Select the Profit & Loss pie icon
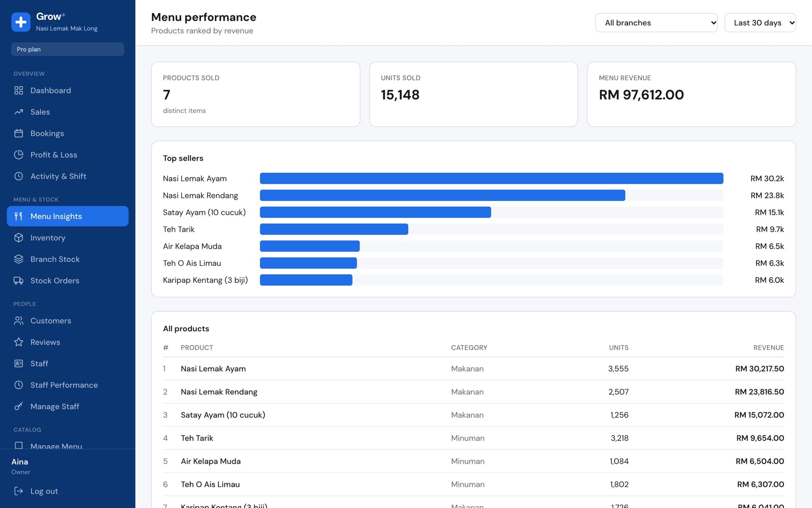This screenshot has height=508, width=812. click(x=19, y=155)
